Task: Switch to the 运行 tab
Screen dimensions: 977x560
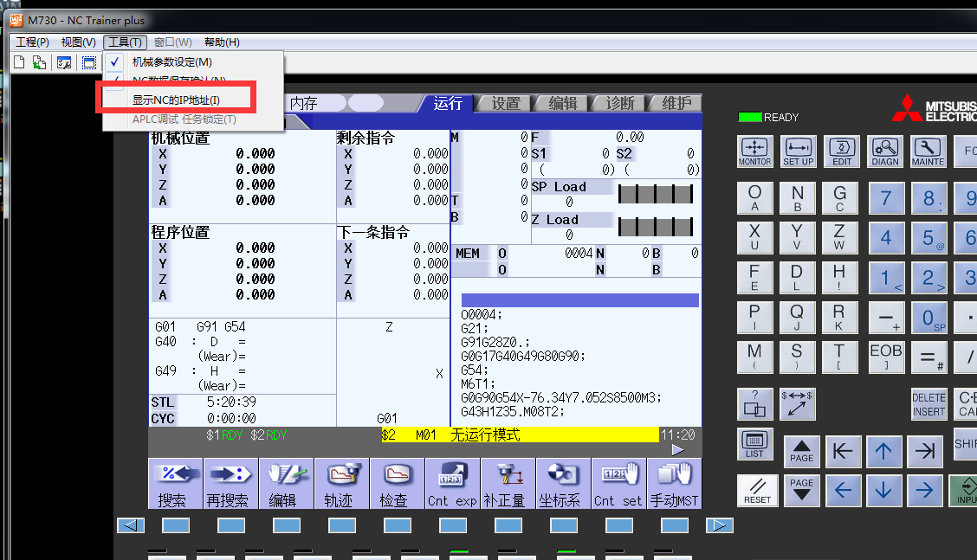Action: point(448,103)
